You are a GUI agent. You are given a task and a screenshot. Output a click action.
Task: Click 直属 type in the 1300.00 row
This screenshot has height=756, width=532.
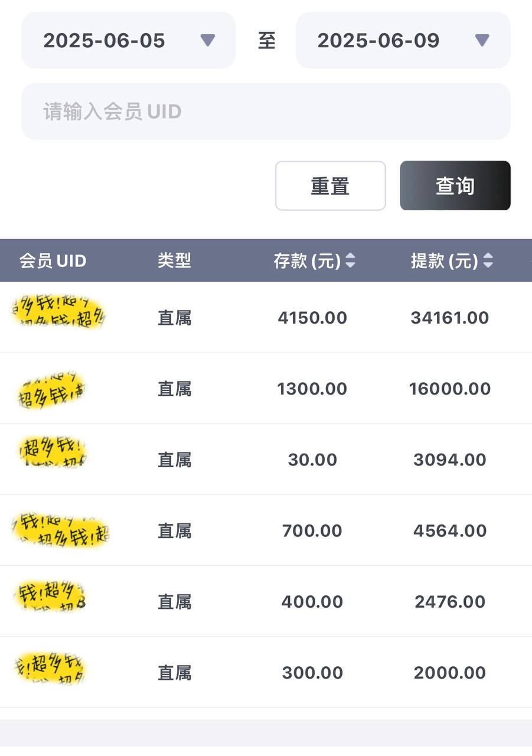[174, 389]
